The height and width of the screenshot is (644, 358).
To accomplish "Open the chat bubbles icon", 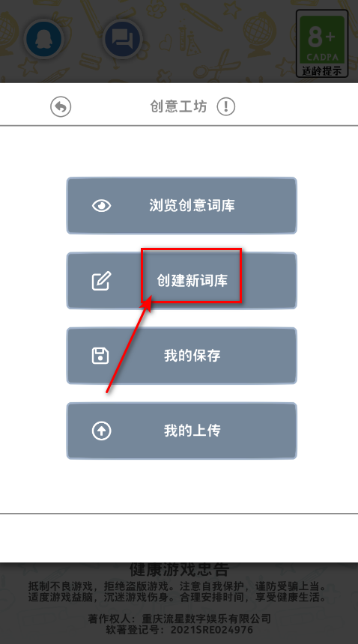I will (122, 39).
